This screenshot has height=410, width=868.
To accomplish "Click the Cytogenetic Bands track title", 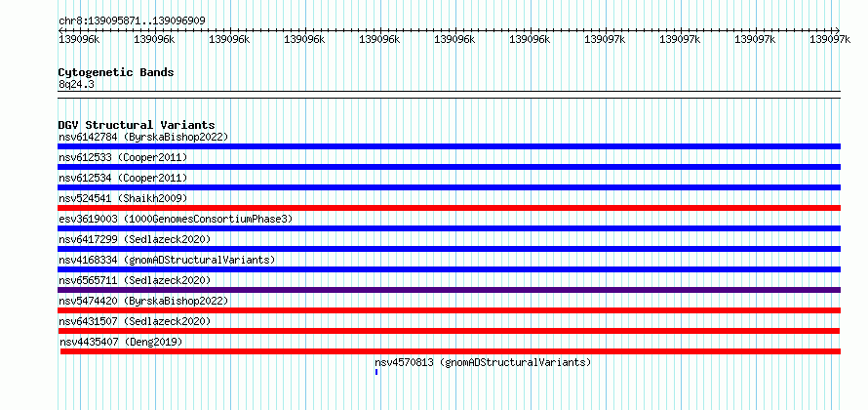I will 116,72.
